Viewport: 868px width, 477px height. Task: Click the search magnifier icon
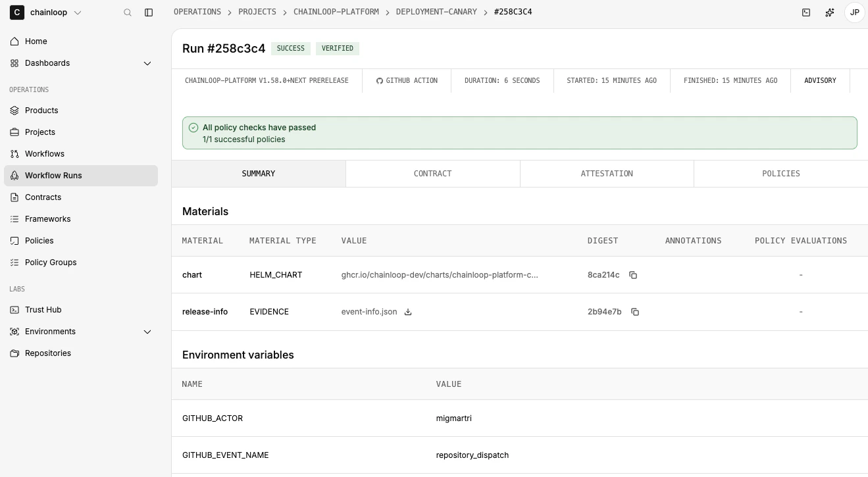(x=128, y=13)
